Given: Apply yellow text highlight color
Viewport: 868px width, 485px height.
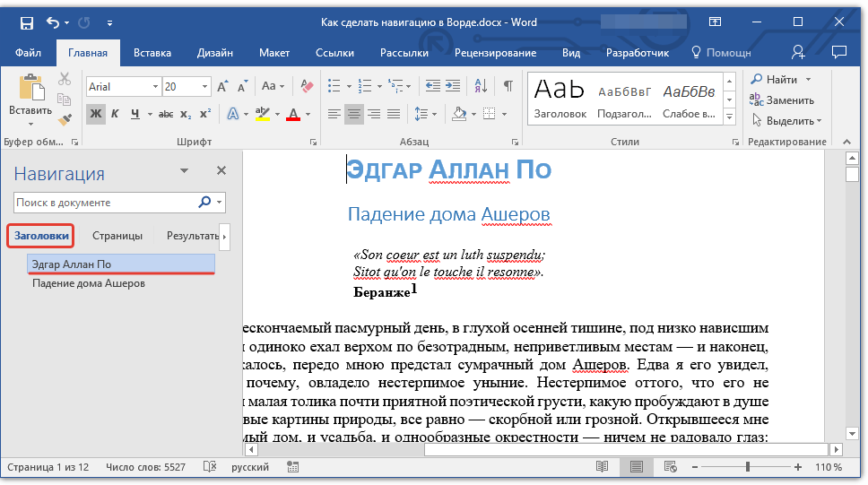Looking at the screenshot, I should tap(263, 114).
